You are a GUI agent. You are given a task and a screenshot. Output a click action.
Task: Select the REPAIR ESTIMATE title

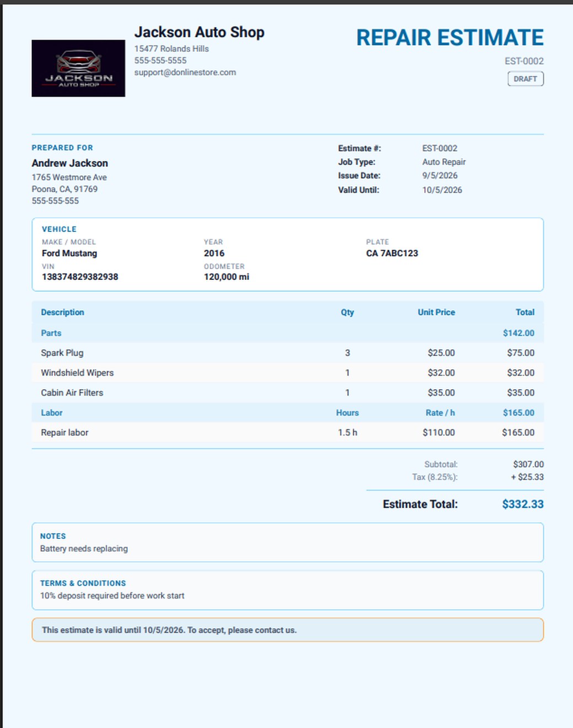coord(450,37)
